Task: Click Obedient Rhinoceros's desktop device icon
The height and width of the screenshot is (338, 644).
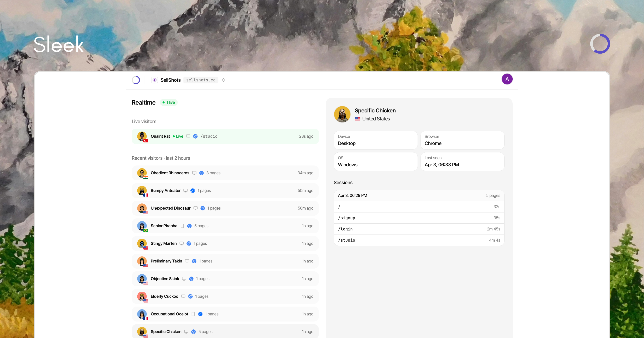Action: (194, 173)
